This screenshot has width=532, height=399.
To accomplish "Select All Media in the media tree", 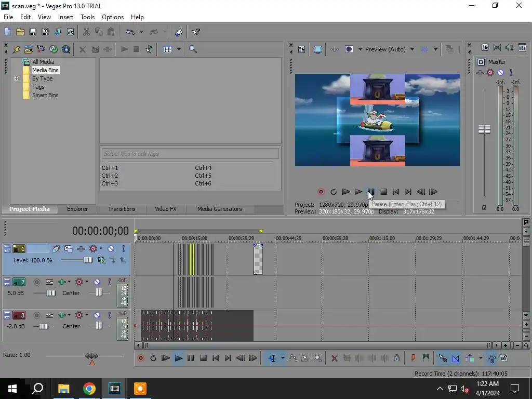I will (43, 62).
